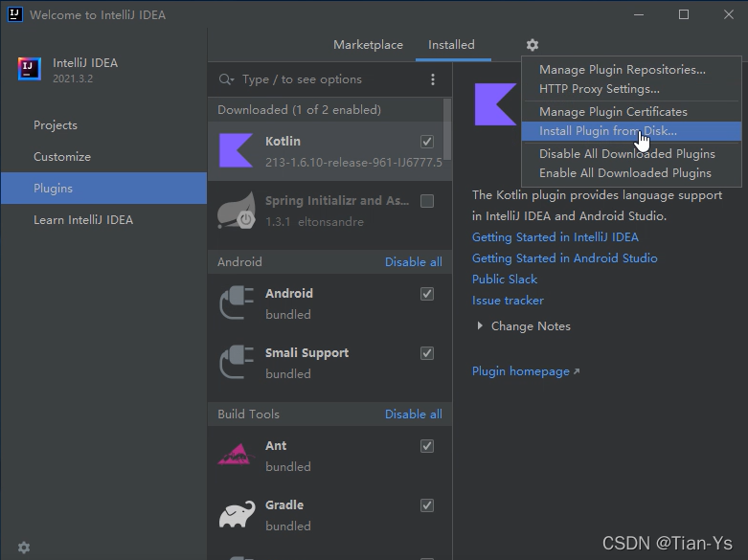
Task: Click the Android group header label
Action: coord(239,262)
